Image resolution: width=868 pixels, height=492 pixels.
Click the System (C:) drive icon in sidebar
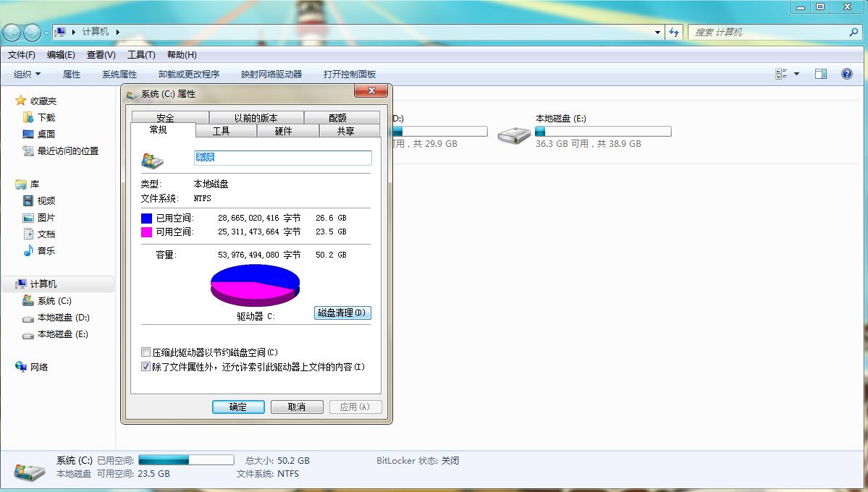pos(28,300)
